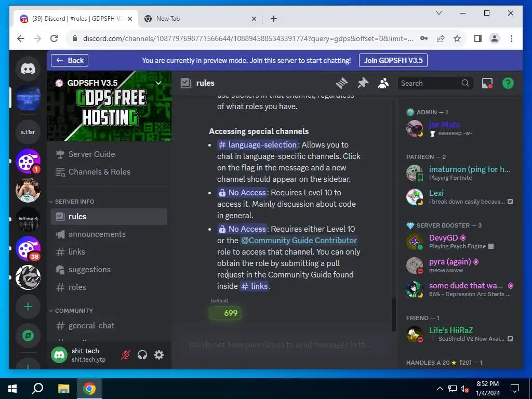Show hidden tray icons chevron

coord(440,389)
